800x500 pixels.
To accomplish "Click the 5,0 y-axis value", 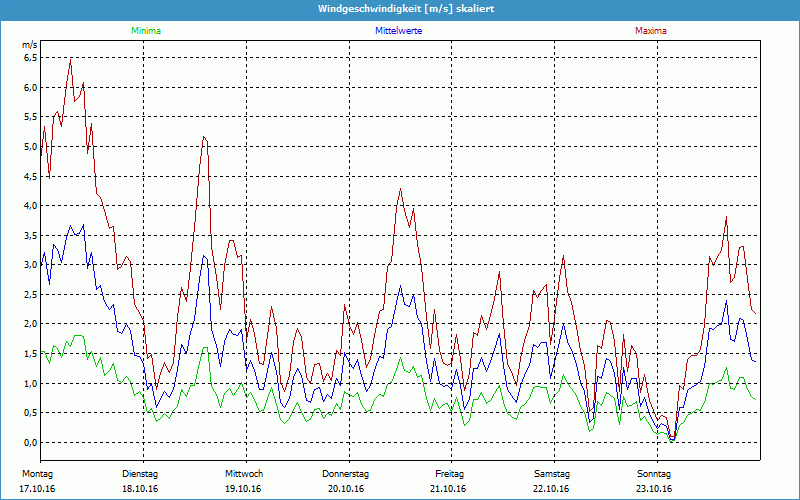I will [31, 147].
